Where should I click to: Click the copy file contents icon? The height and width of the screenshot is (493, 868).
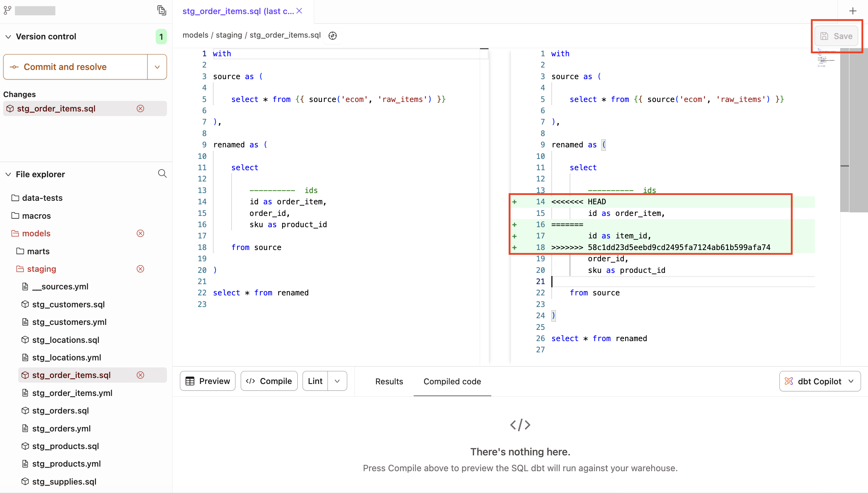pos(161,10)
